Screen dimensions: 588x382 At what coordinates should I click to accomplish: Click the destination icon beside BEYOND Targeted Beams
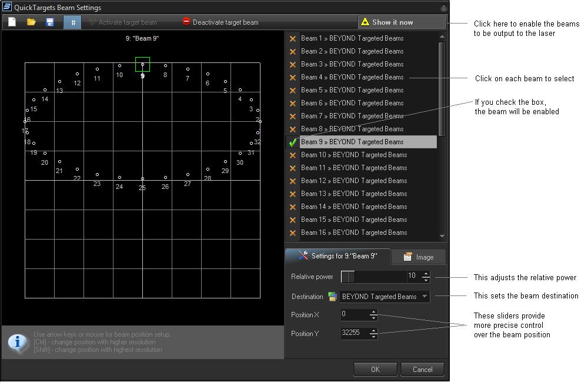(x=332, y=297)
